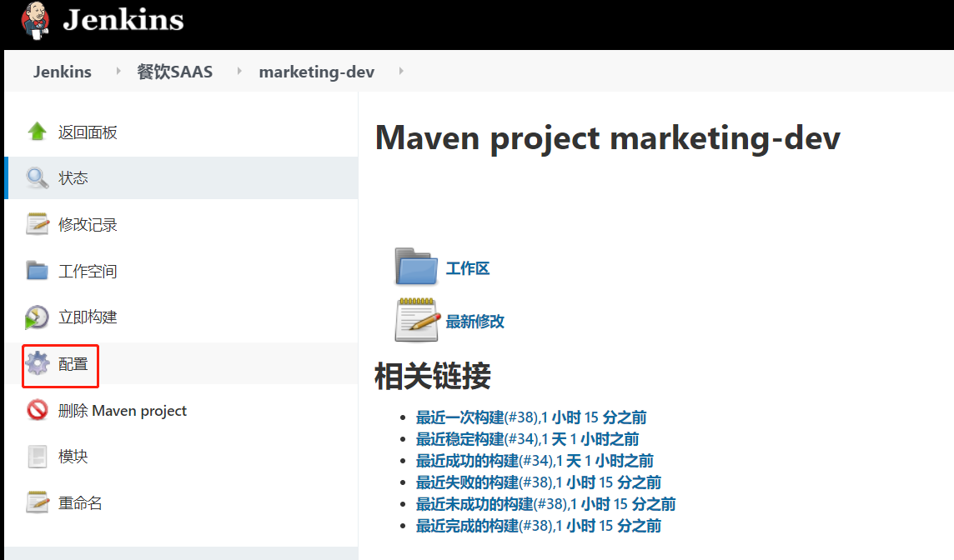Click the Maven project marketing-dev heading
The height and width of the screenshot is (560, 954).
(x=608, y=138)
